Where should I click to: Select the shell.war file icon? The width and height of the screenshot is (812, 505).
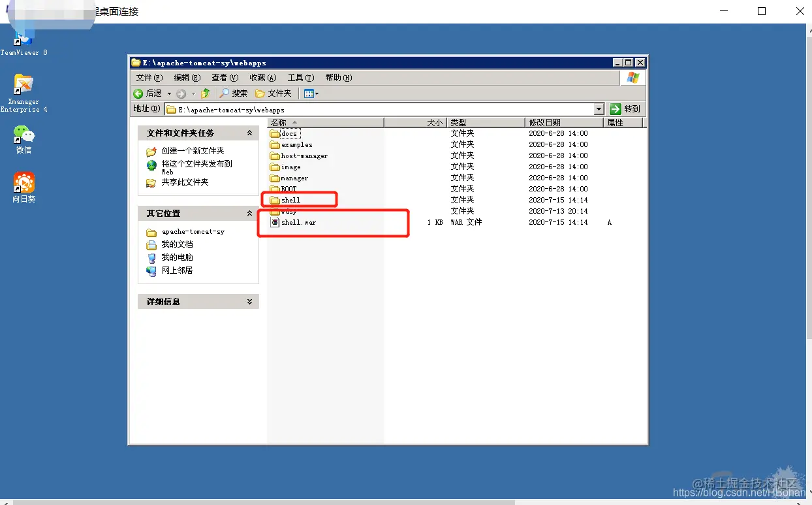coord(275,222)
